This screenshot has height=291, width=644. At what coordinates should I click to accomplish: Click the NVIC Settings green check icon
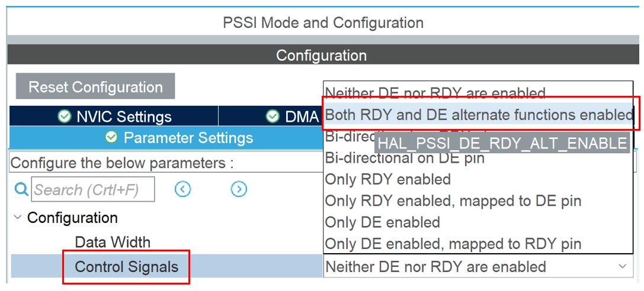[x=64, y=117]
